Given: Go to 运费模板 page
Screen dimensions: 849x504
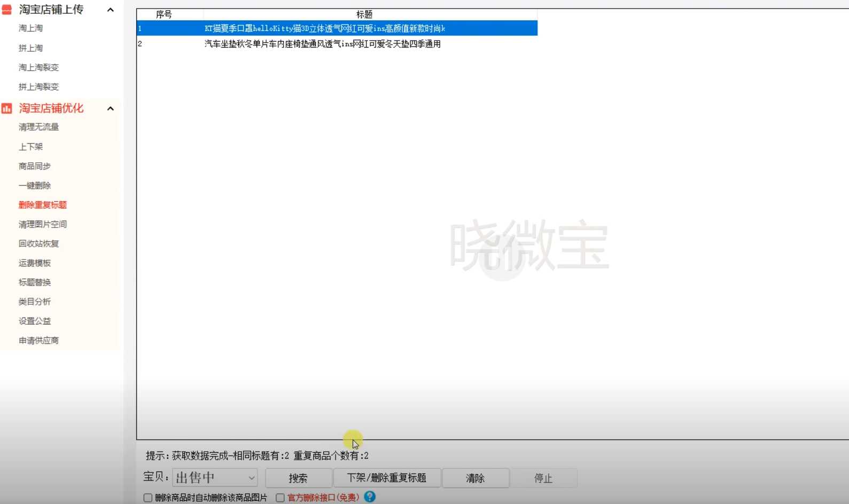Looking at the screenshot, I should click(35, 263).
